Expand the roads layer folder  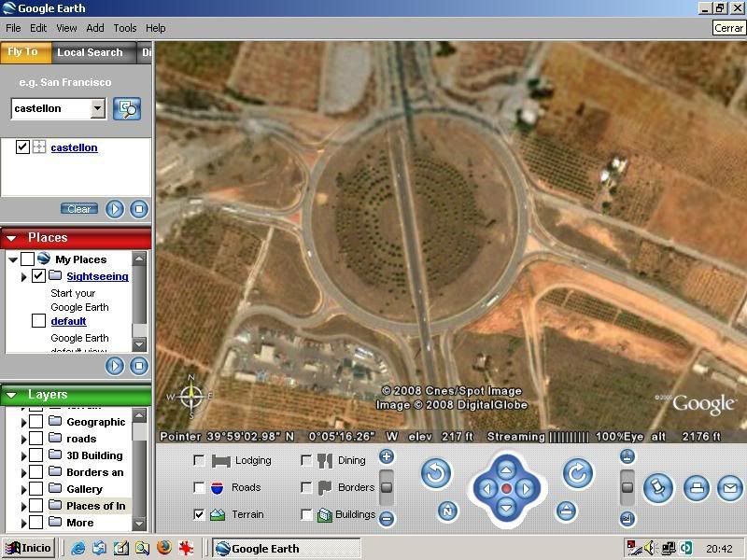point(24,439)
